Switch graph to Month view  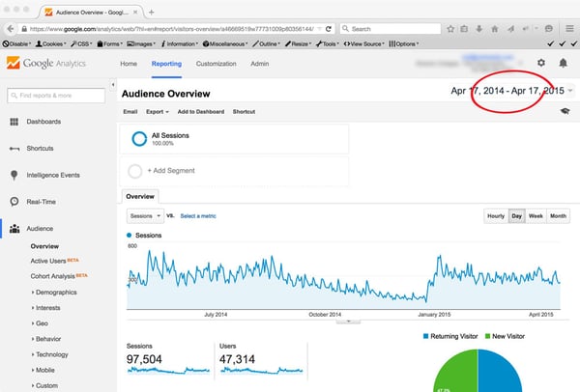tap(558, 216)
